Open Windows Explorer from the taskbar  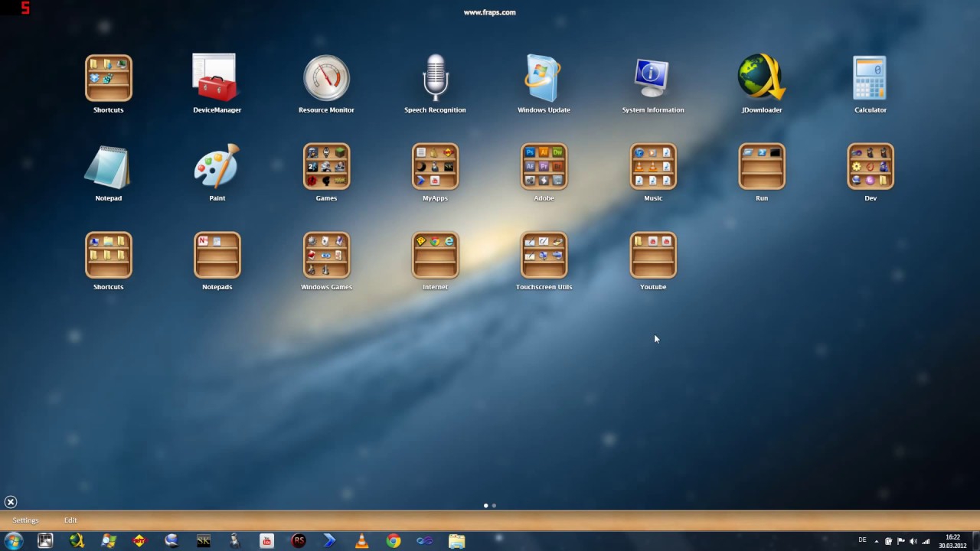click(x=457, y=541)
